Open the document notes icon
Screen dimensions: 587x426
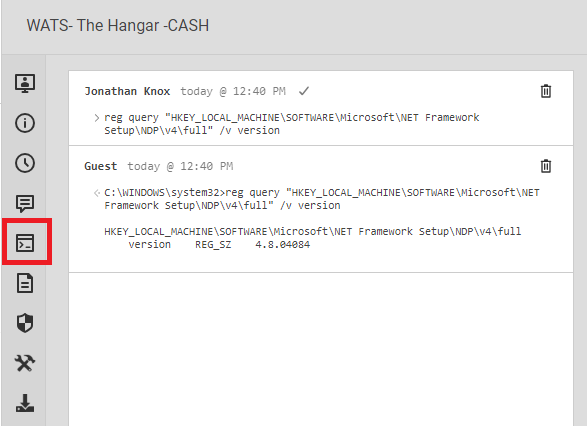(x=25, y=283)
